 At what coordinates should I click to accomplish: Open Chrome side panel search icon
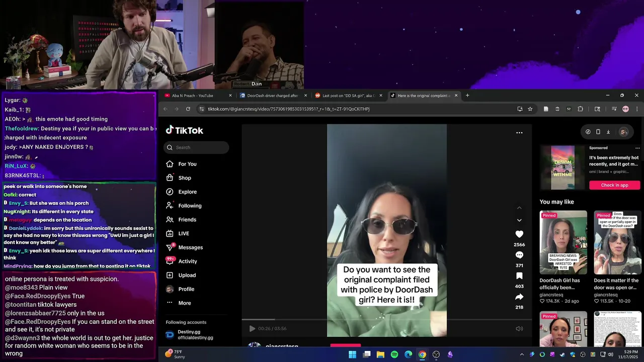tap(597, 109)
